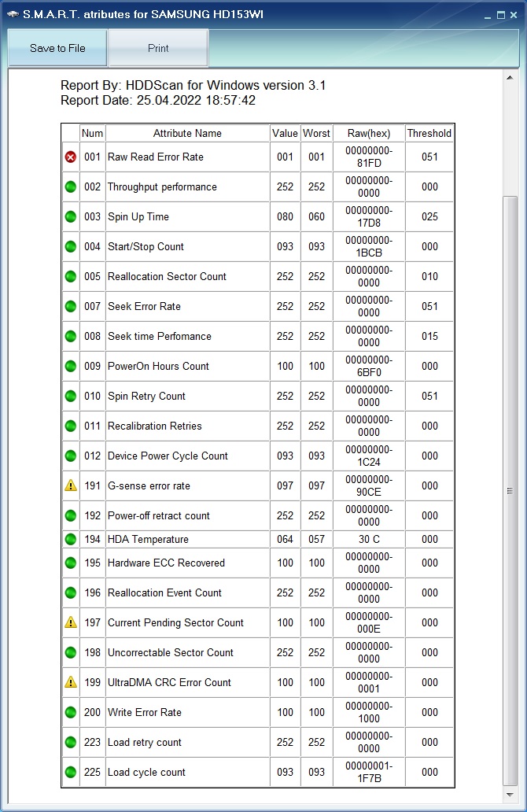Click the Save to File button
The image size is (527, 812).
pyautogui.click(x=57, y=48)
